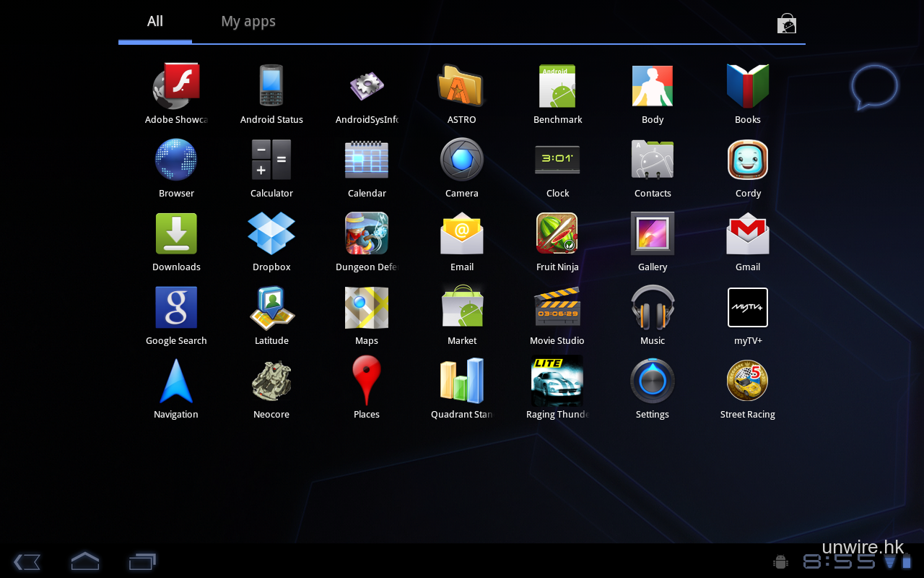Open the Calculator app
Viewport: 924px width, 578px height.
[x=271, y=160]
